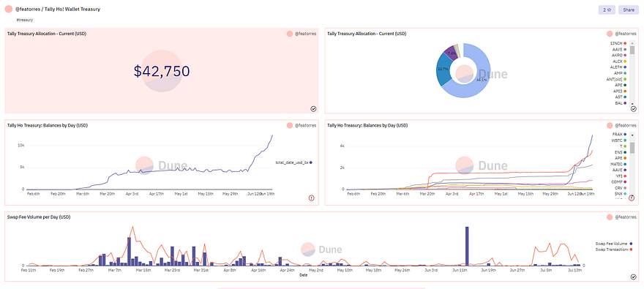Toggle the COMP series in the balances legend
This screenshot has height=289, width=644.
coord(619,182)
